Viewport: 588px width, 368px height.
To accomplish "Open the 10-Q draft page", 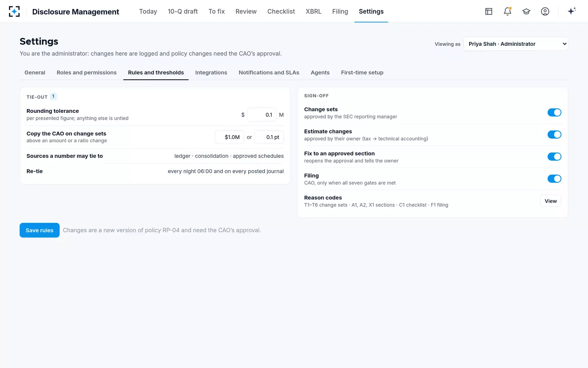I will pos(183,11).
